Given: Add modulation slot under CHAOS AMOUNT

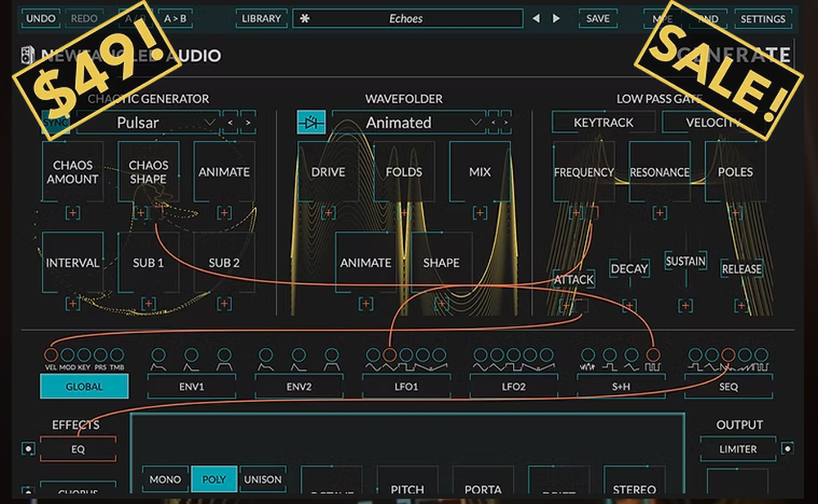Looking at the screenshot, I should [73, 213].
